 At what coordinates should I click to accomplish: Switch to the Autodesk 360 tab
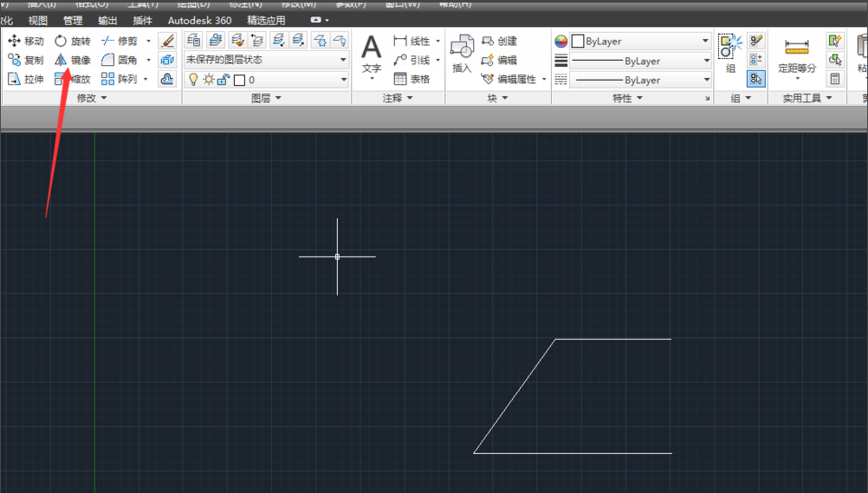(199, 20)
